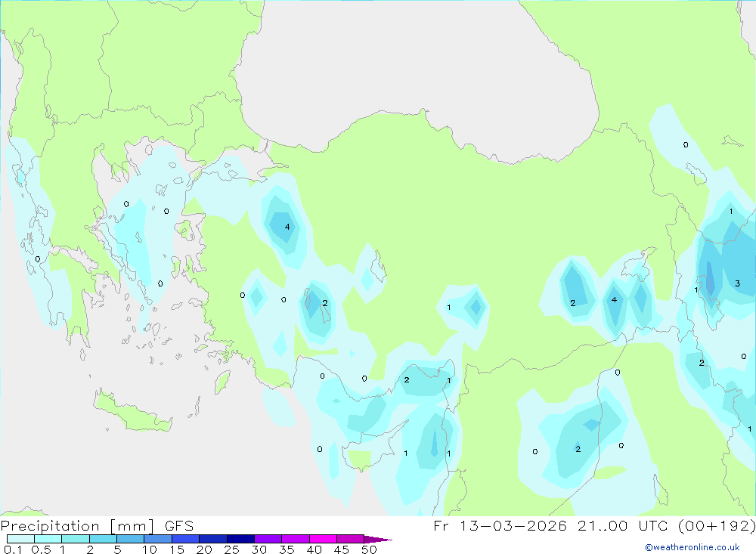Click the '4' value near Lake Van
This screenshot has height=554, width=756.
click(614, 299)
